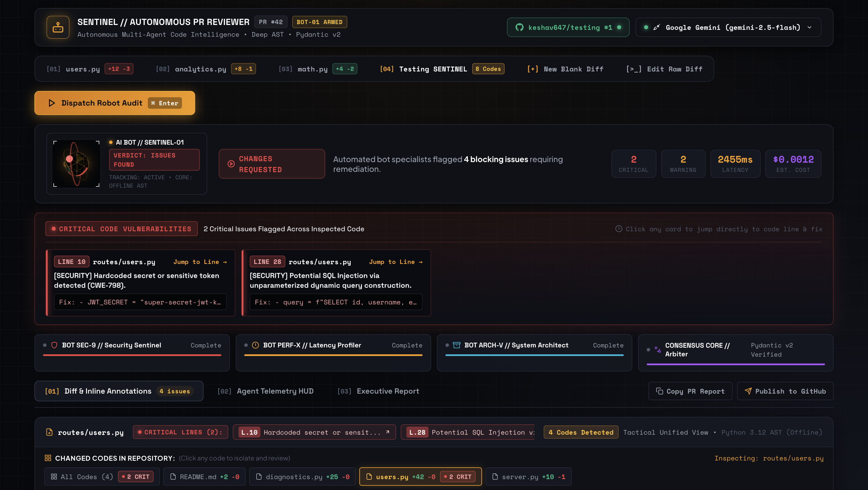The height and width of the screenshot is (490, 868).
Task: Click the clock icon beside jump hint
Action: (x=619, y=229)
